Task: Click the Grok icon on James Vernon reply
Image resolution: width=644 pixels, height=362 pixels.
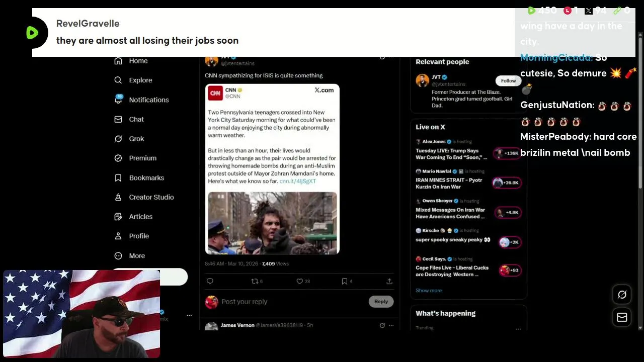Action: pos(382,325)
